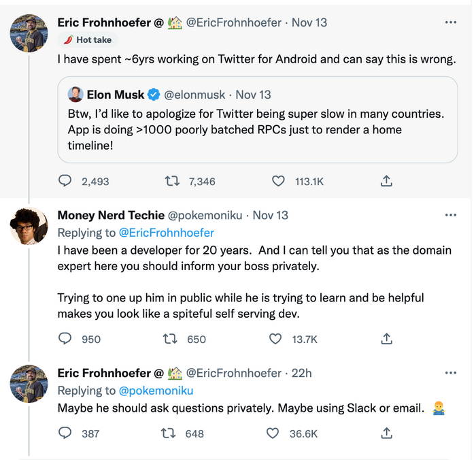Reply to the tweet with 387 replies
The width and height of the screenshot is (476, 460).
point(65,433)
